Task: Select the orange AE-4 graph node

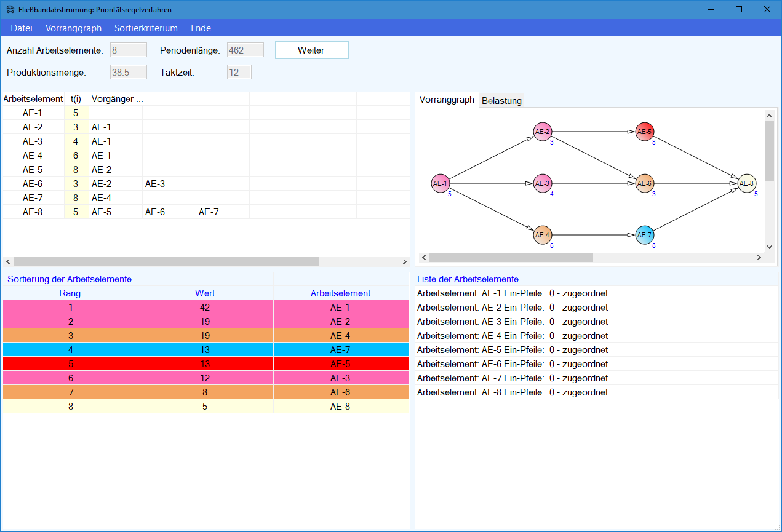Action: coord(542,235)
